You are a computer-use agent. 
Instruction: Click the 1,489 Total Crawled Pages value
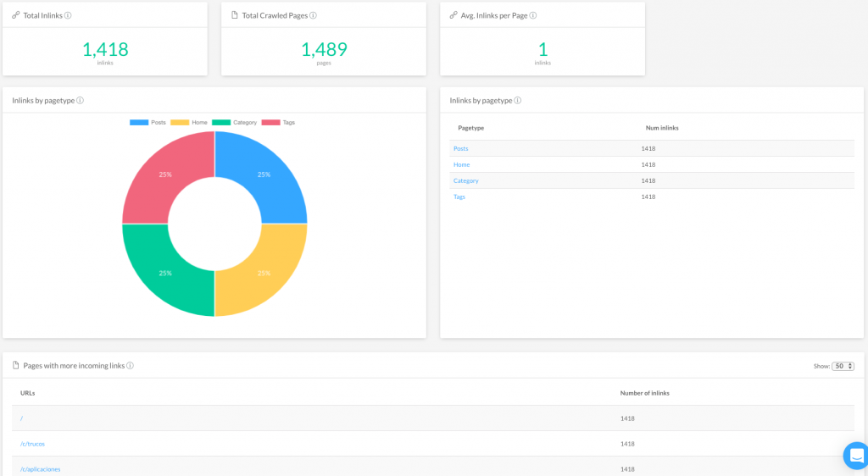pos(324,50)
